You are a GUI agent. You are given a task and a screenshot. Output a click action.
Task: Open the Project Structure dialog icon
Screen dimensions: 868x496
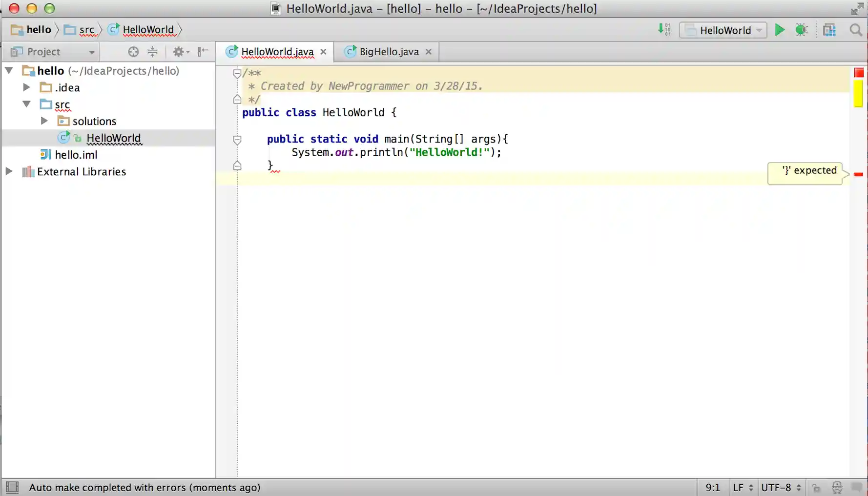[829, 30]
